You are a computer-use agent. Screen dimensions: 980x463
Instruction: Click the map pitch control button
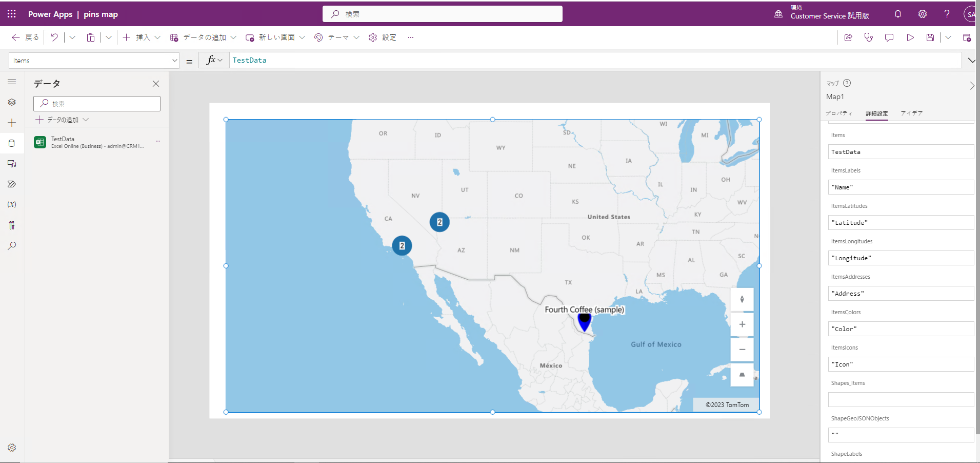coord(742,375)
